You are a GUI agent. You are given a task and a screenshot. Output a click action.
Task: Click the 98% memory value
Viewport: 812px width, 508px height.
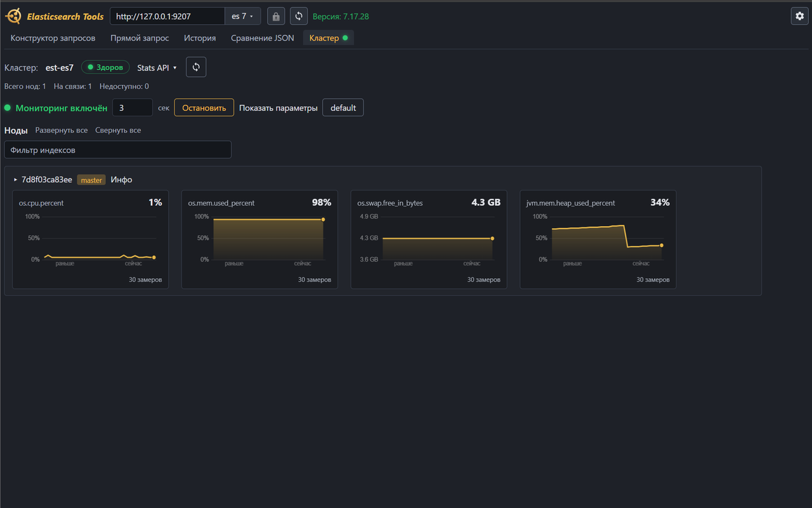click(x=322, y=203)
